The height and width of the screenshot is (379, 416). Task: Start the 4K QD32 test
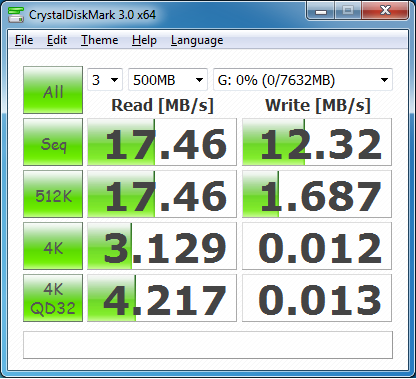tap(53, 298)
